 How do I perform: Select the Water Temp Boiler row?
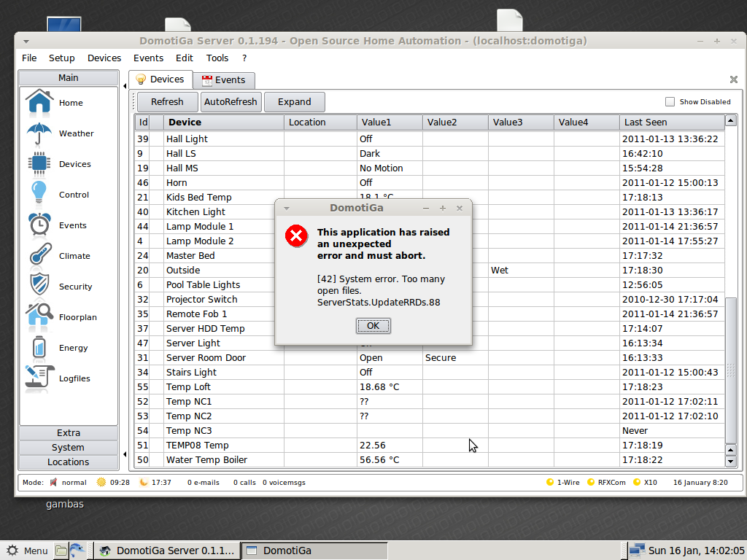pyautogui.click(x=429, y=460)
